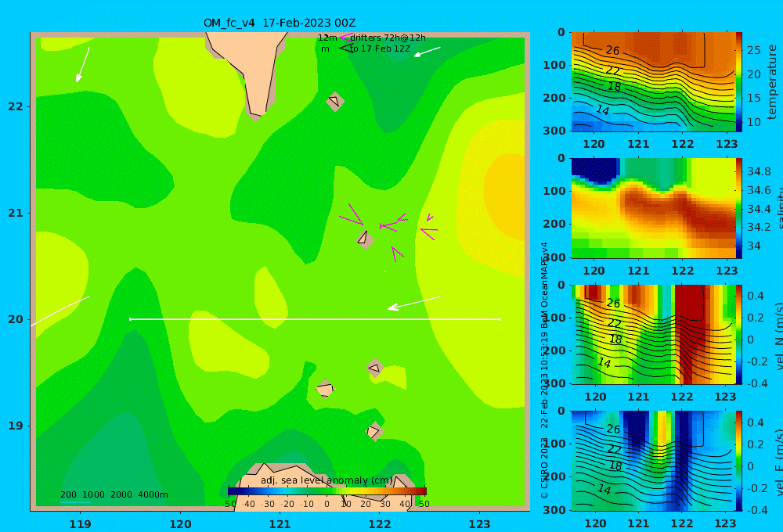
Task: Click the '© CSIRO 2023' copyright text
Action: [x=544, y=468]
